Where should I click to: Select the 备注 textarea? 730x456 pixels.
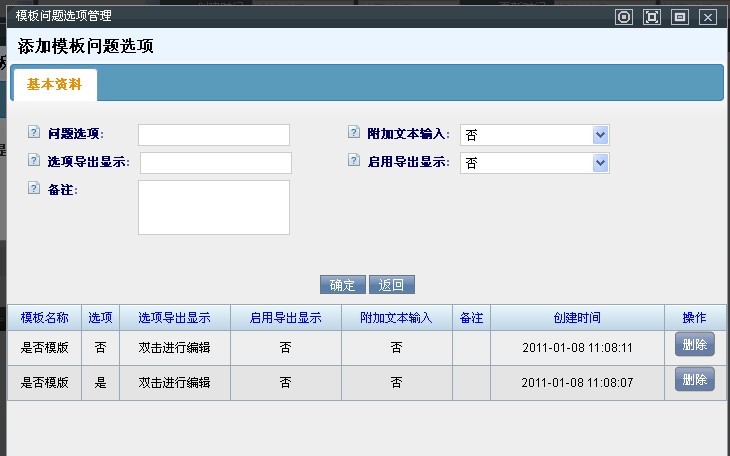213,207
